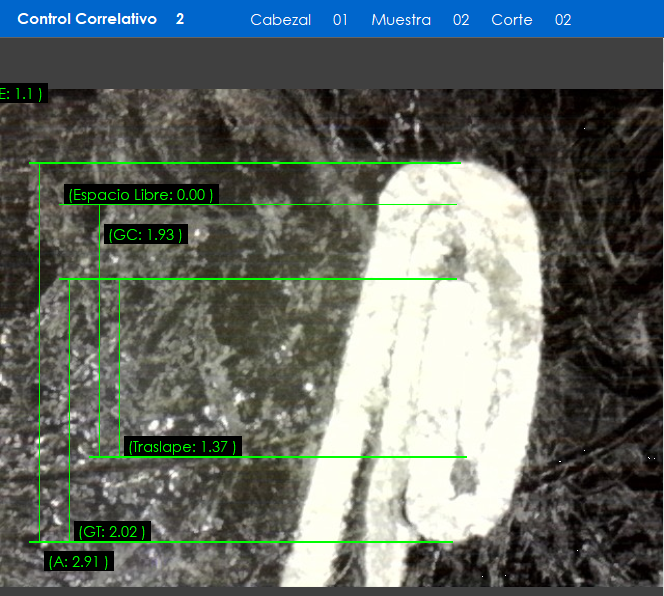Select the green line beside Traslape tag
The width and height of the screenshot is (664, 596).
[350, 457]
